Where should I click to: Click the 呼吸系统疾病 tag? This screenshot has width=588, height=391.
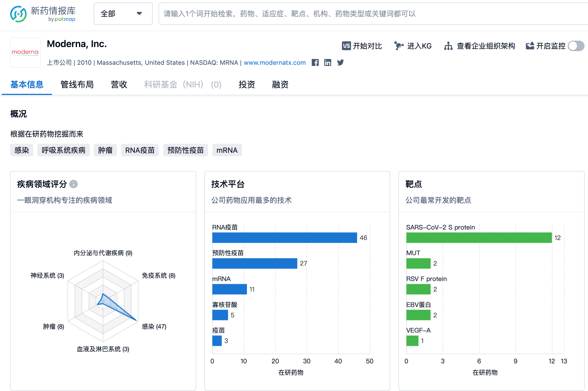pyautogui.click(x=63, y=150)
